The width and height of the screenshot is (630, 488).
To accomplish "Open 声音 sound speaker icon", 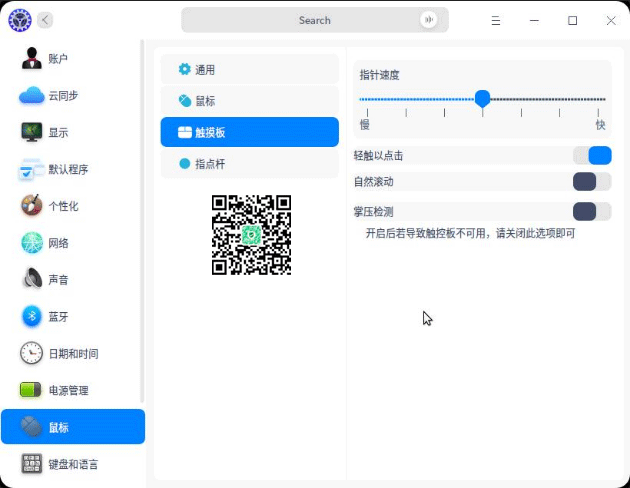I will click(32, 280).
